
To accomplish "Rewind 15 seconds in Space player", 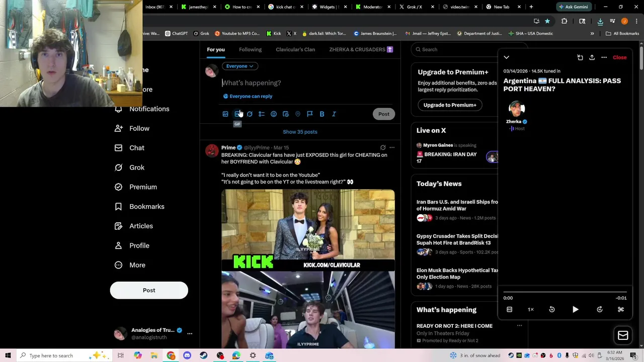I will click(x=552, y=310).
